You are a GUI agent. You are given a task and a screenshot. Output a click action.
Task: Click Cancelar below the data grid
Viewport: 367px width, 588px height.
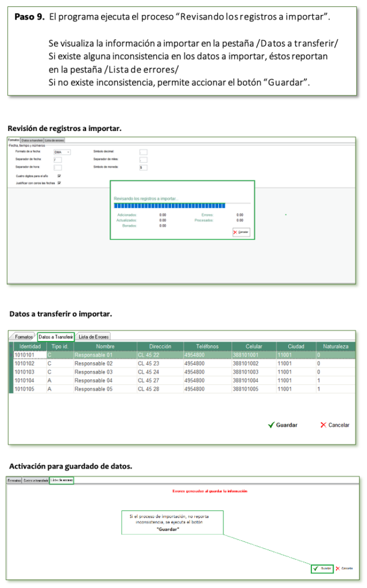335,425
